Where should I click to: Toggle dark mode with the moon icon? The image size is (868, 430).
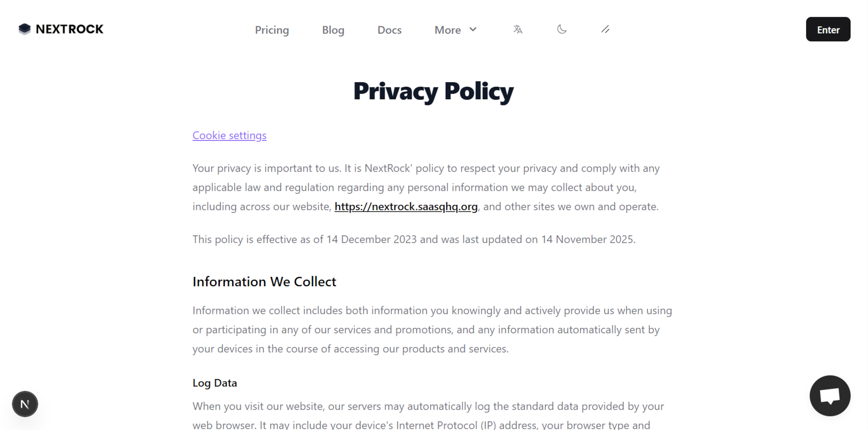pyautogui.click(x=561, y=30)
